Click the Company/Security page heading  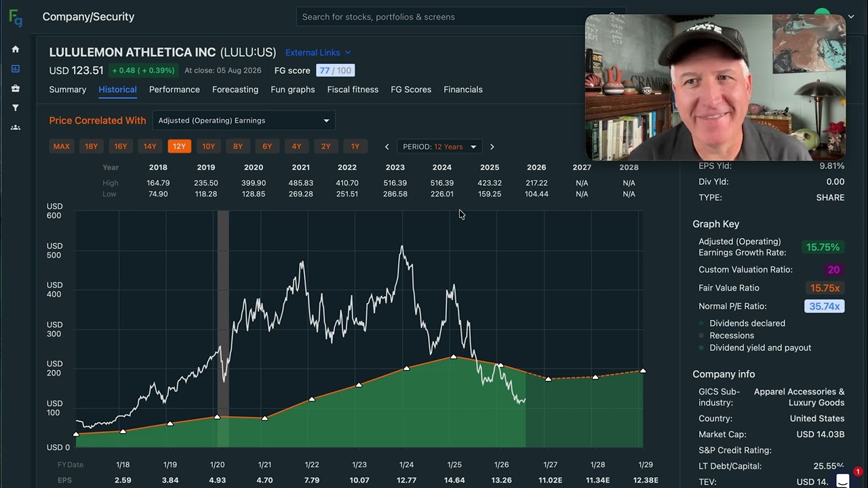(x=88, y=17)
